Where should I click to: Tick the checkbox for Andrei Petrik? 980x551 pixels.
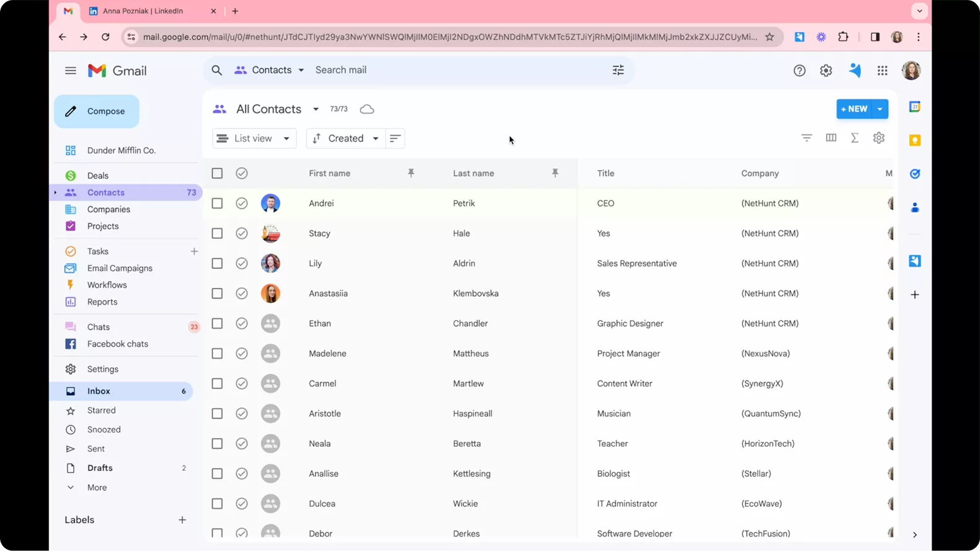pyautogui.click(x=217, y=203)
